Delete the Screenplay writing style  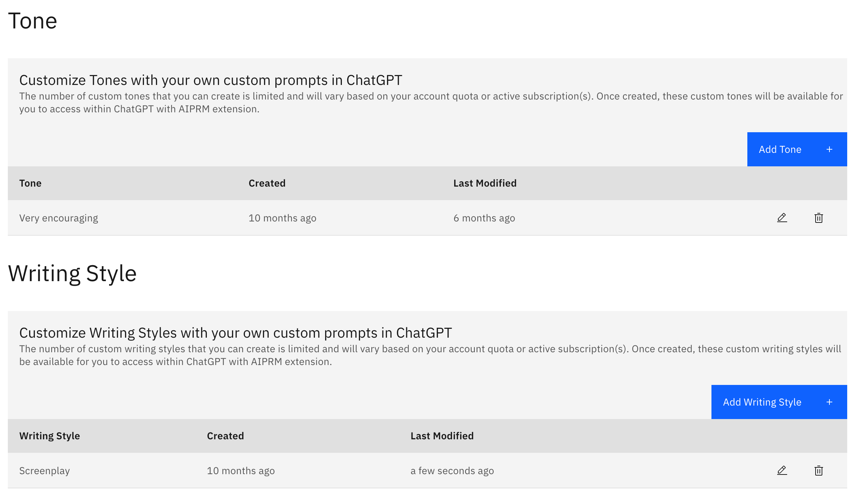point(818,471)
